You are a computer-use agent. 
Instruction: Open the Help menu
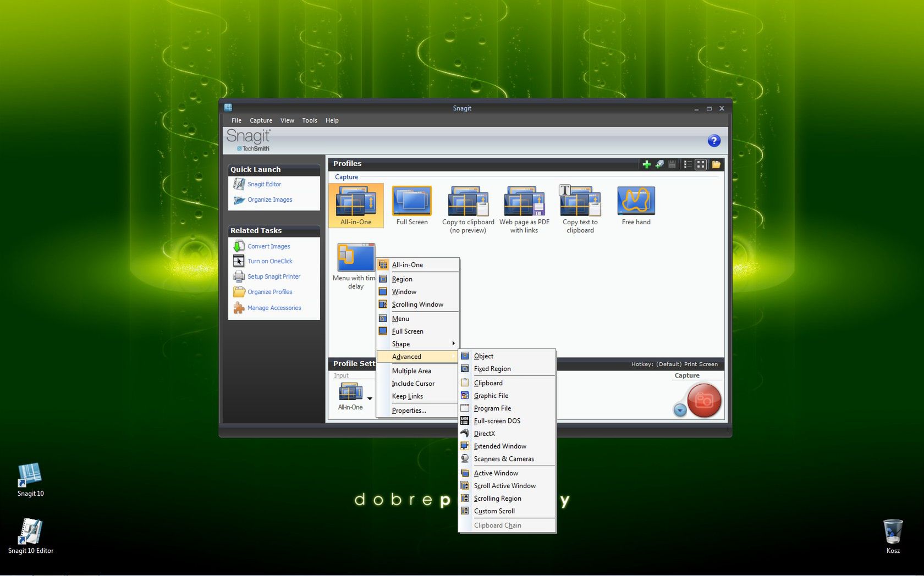point(332,120)
